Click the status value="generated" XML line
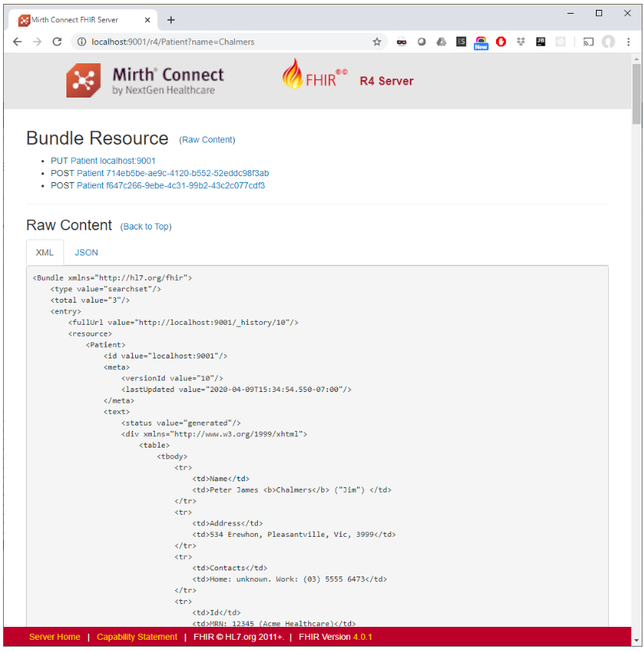The height and width of the screenshot is (652, 644). 181,422
